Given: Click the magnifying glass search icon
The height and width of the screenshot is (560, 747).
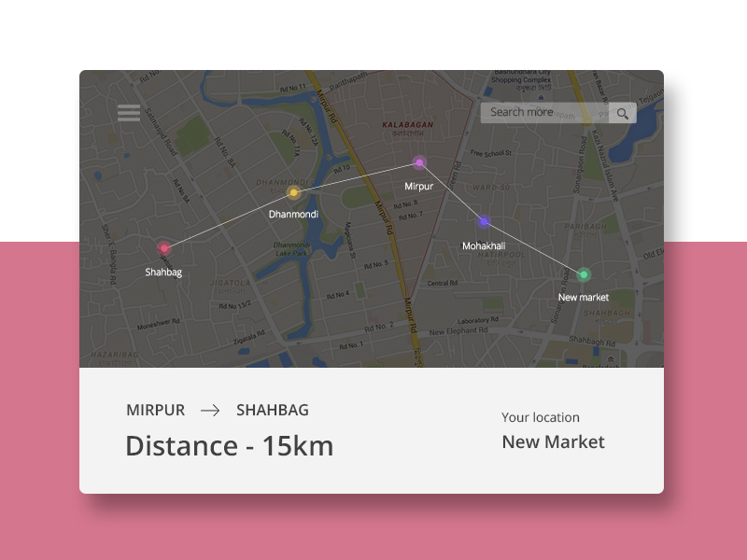Looking at the screenshot, I should pyautogui.click(x=623, y=114).
